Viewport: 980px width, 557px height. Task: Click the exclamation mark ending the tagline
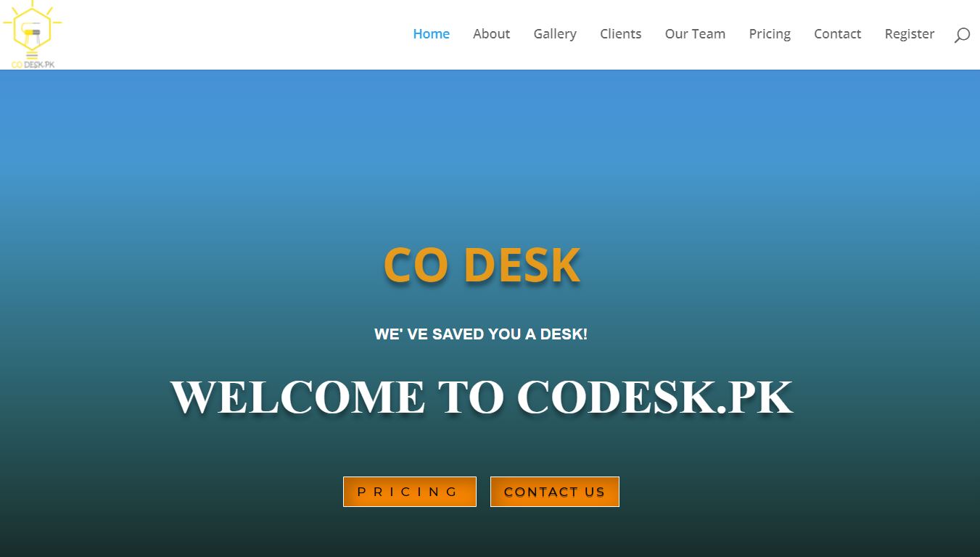[x=585, y=334]
